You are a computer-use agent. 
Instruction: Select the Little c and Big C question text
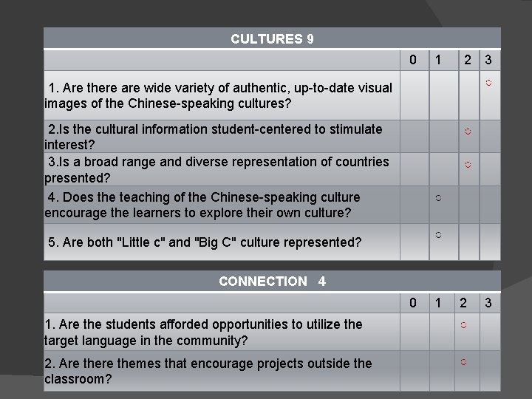(205, 242)
